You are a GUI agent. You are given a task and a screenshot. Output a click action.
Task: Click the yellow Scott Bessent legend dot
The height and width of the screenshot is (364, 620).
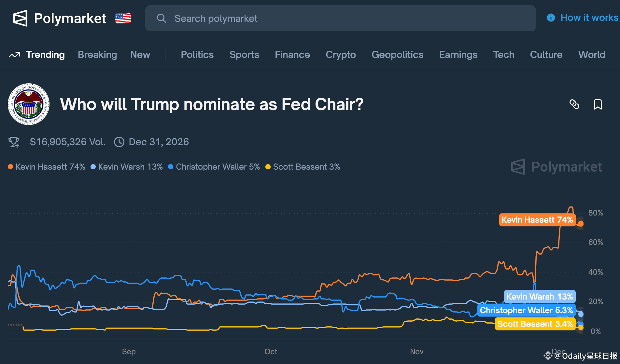point(268,167)
